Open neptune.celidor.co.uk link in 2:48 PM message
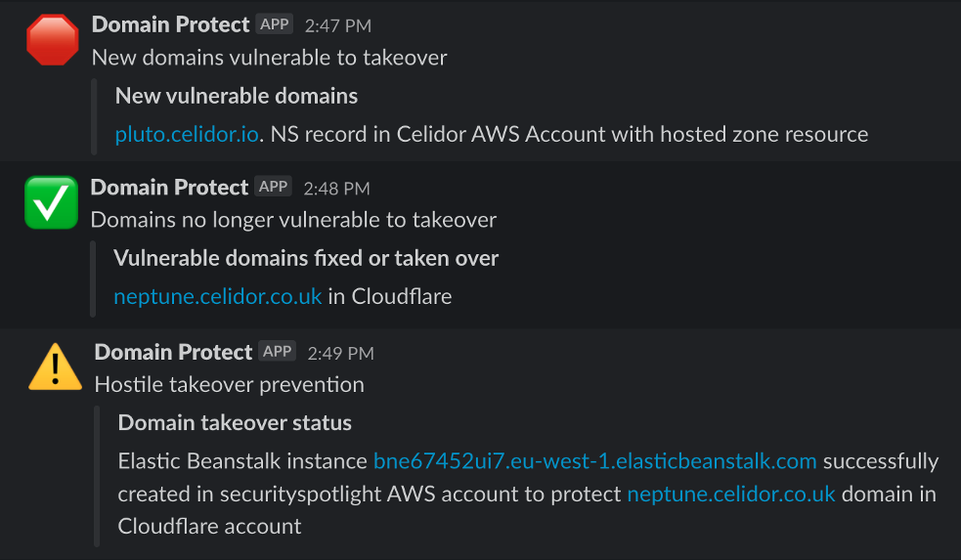This screenshot has height=560, width=961. pyautogui.click(x=218, y=296)
